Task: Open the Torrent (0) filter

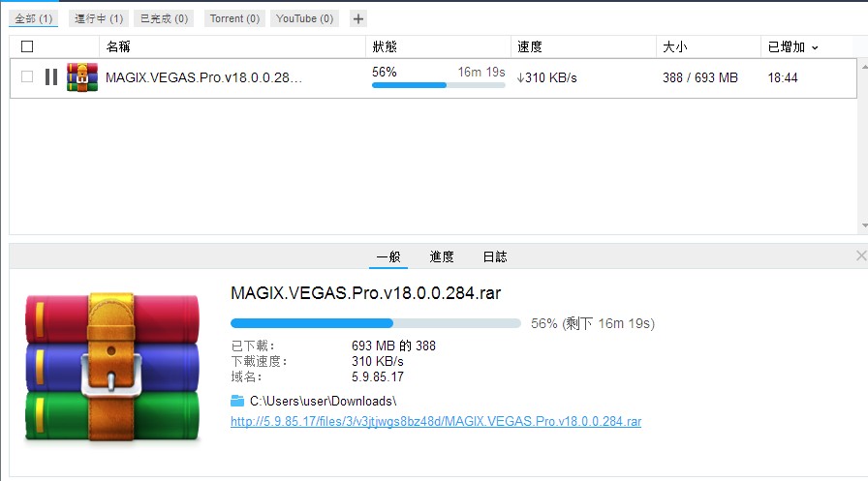Action: 234,18
